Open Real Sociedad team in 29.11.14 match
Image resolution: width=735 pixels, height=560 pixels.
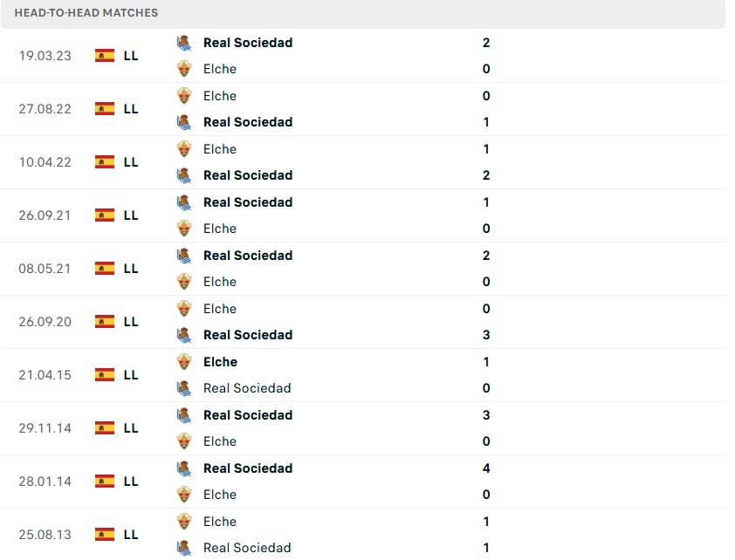coord(248,415)
